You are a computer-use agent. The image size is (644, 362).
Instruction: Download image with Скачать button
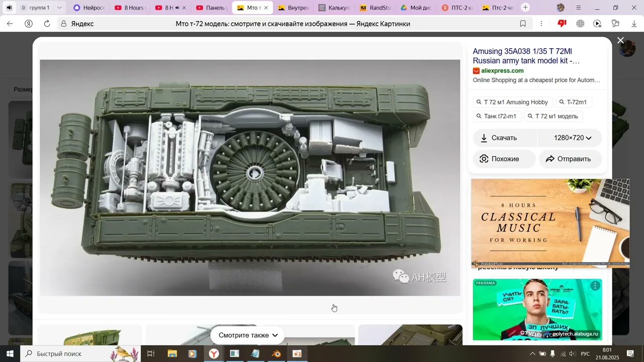pyautogui.click(x=505, y=138)
